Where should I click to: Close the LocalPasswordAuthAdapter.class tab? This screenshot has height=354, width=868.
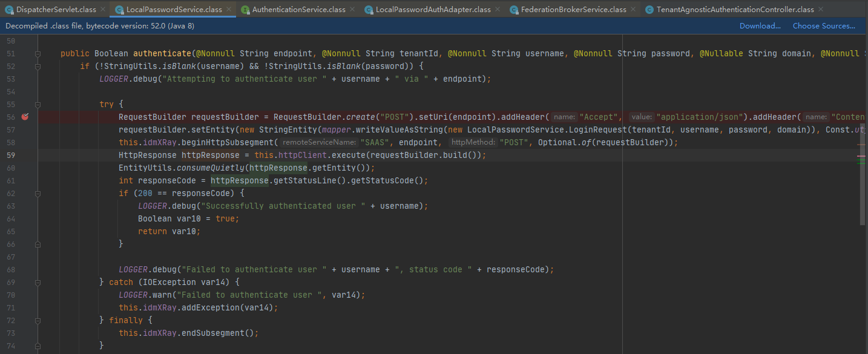point(497,10)
